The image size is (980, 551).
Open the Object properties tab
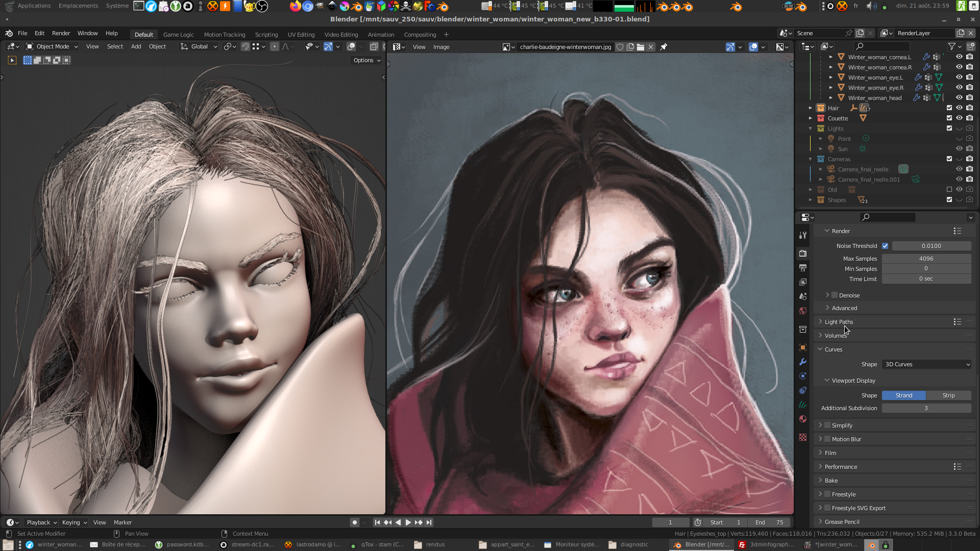point(803,347)
